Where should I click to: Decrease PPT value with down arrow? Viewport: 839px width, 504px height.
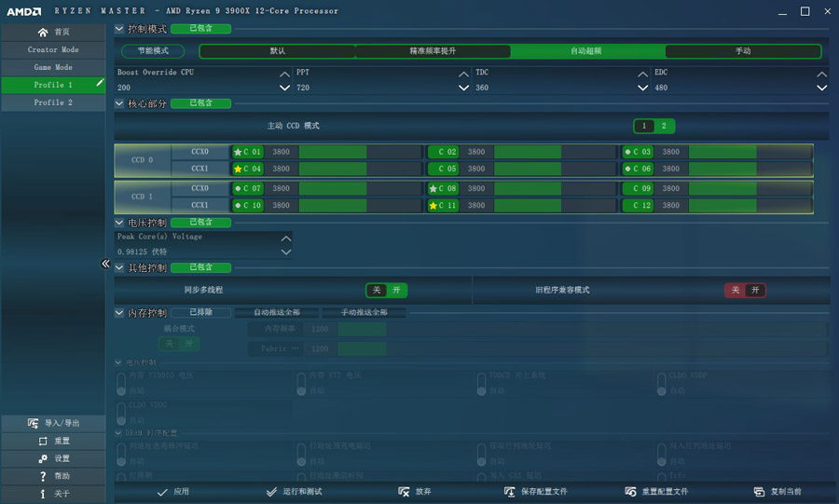coord(464,88)
